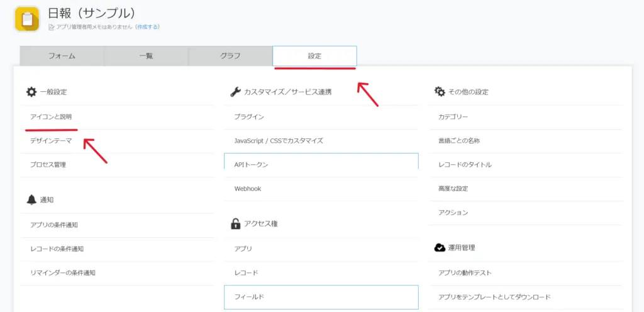Click the cloud icon beside 運用管理
This screenshot has height=312, width=644.
coord(440,248)
